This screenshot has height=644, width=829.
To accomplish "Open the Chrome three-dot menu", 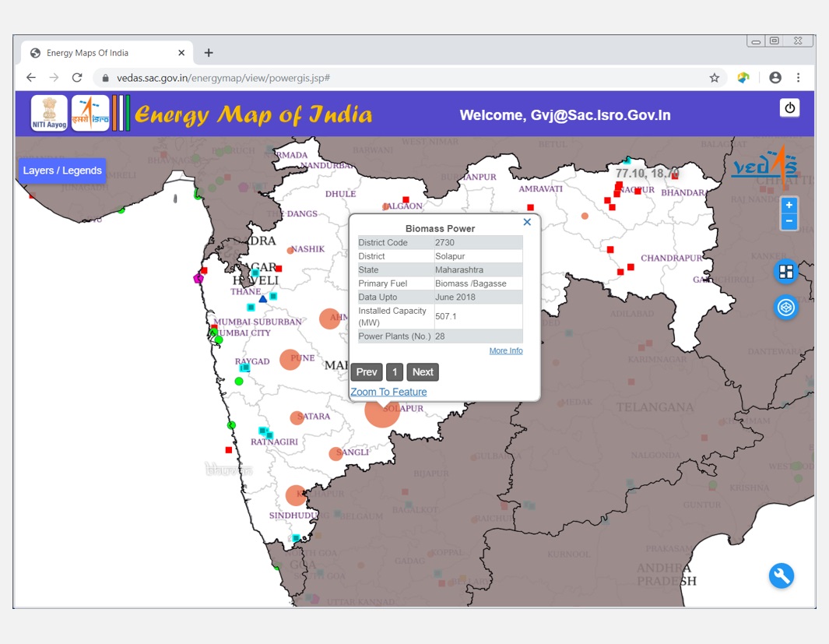I will [799, 78].
